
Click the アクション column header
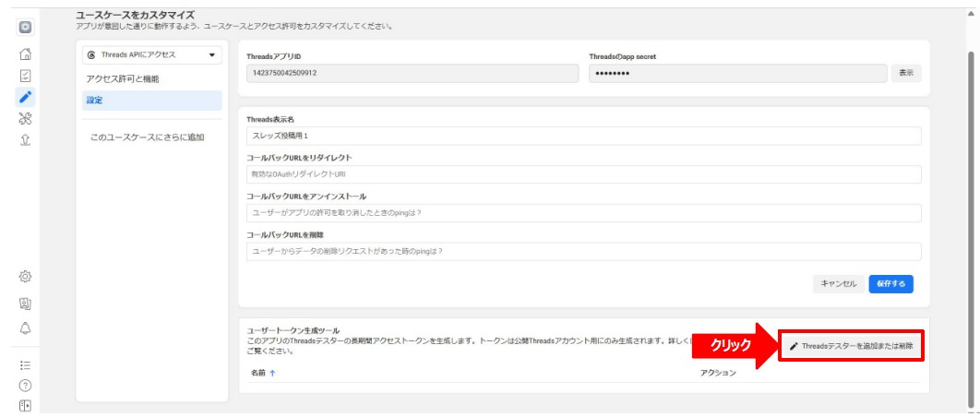718,373
